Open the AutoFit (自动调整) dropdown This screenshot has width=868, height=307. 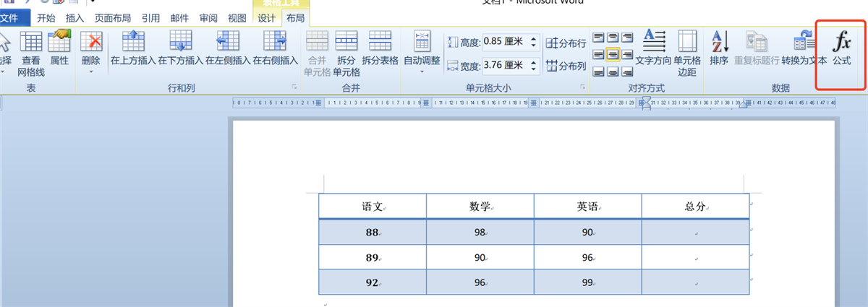(x=421, y=51)
